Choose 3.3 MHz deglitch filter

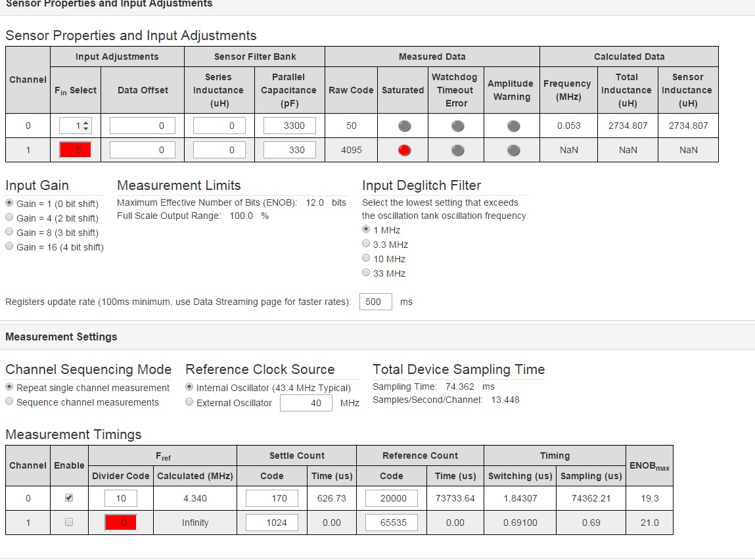tap(366, 244)
